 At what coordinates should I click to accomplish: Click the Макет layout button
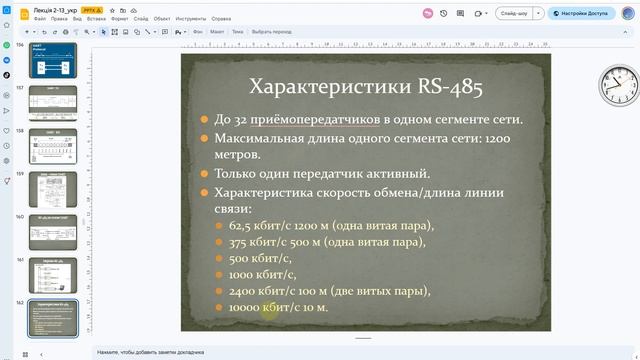(217, 32)
